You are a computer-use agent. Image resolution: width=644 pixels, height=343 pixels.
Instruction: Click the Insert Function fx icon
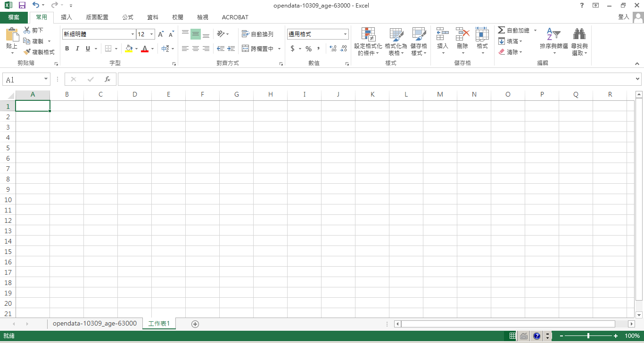point(107,79)
